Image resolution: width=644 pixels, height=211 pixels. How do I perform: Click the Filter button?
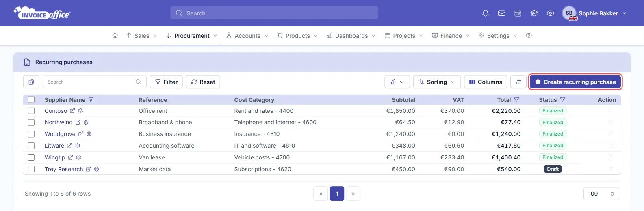tap(166, 82)
